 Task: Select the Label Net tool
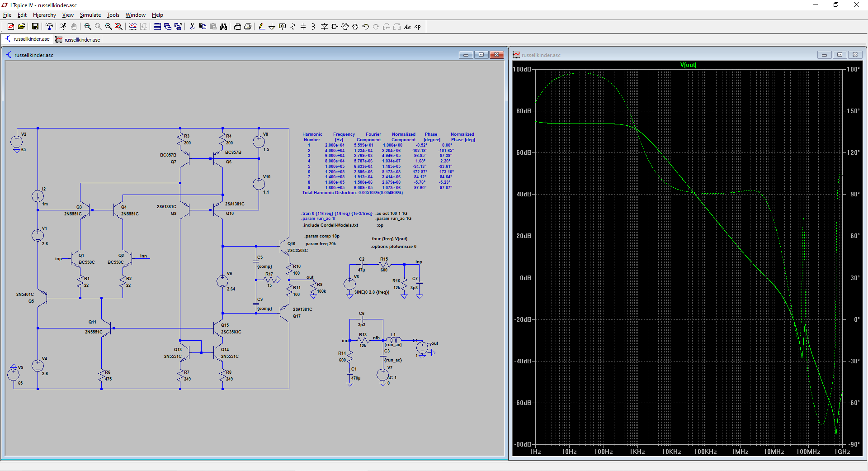point(283,27)
